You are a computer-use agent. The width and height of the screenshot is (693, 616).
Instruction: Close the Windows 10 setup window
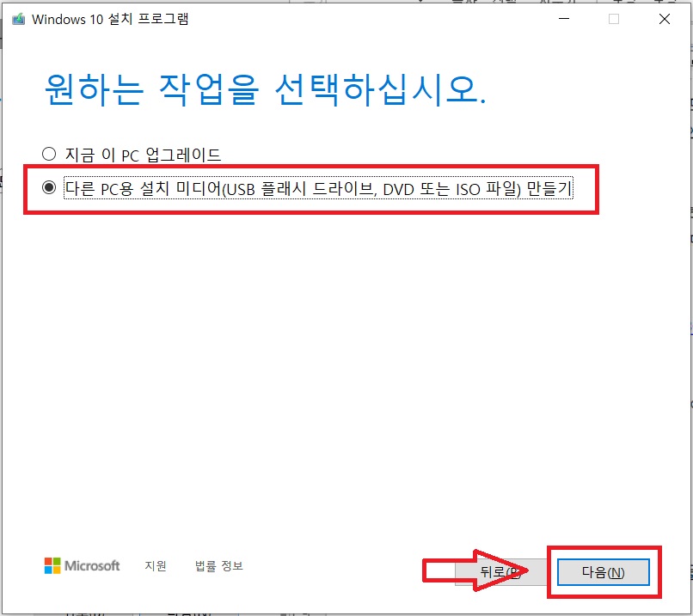coord(665,19)
